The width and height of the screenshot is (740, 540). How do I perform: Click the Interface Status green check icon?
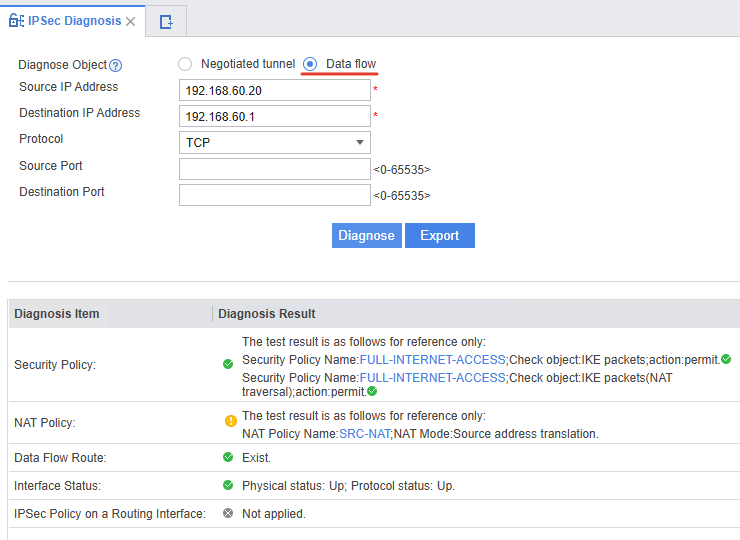(x=228, y=485)
